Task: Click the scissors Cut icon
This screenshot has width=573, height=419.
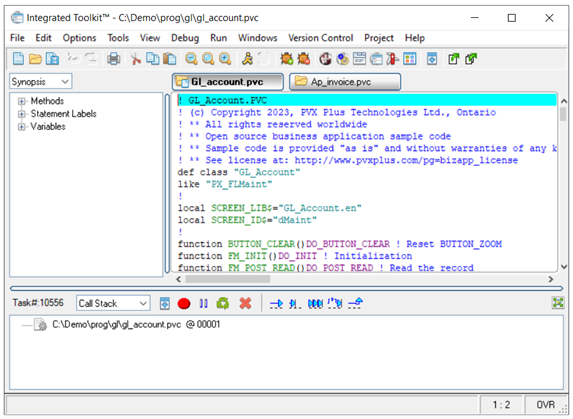Action: (136, 59)
